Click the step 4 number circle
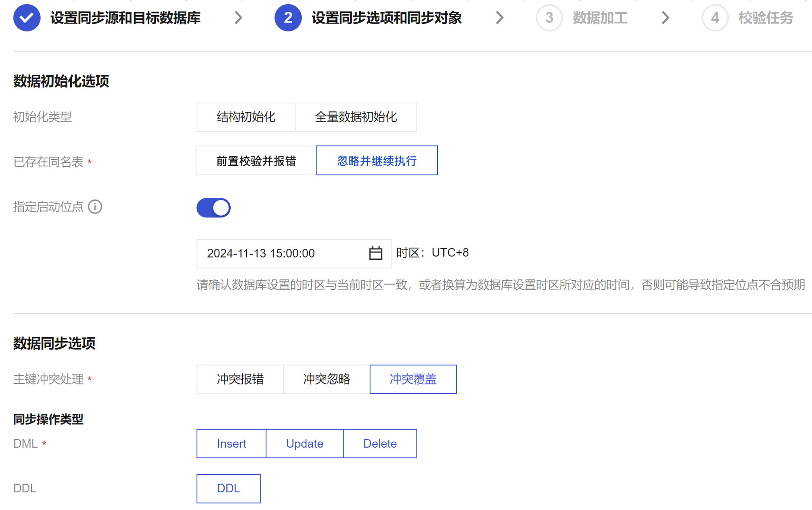This screenshot has width=812, height=510. tap(715, 18)
